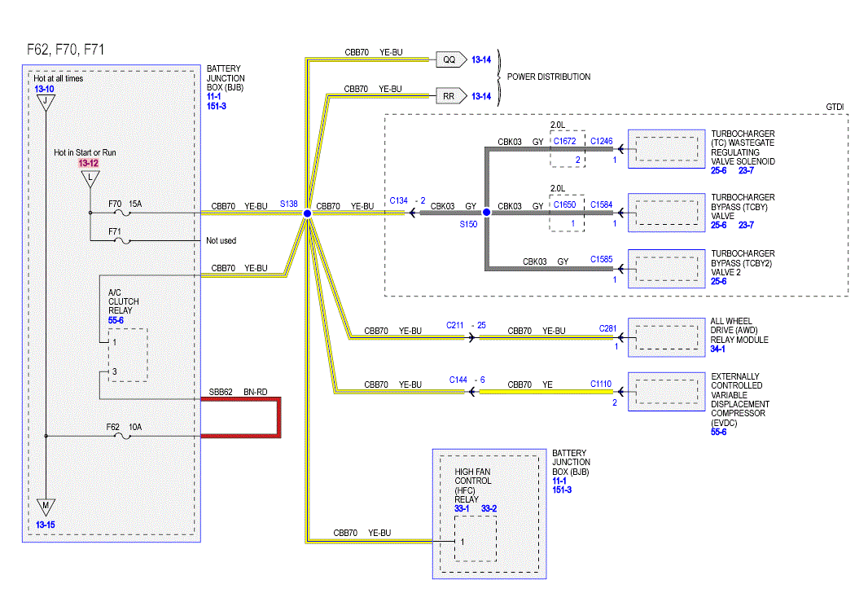868x602 pixels.
Task: Open the 151-3 link beside HFC Relay box
Action: pyautogui.click(x=562, y=490)
